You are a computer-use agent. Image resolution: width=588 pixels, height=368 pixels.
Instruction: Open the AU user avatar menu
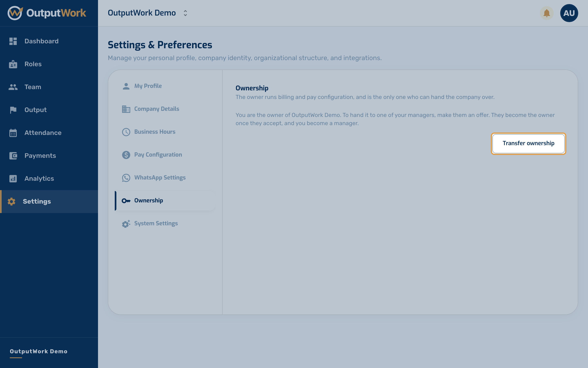569,13
